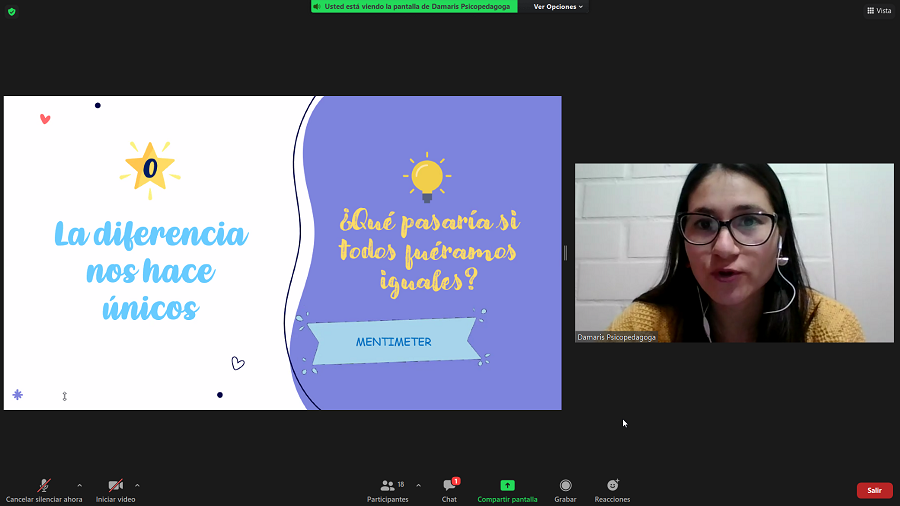Click Compartir pantalla to share screen
The width and height of the screenshot is (900, 506).
point(507,491)
